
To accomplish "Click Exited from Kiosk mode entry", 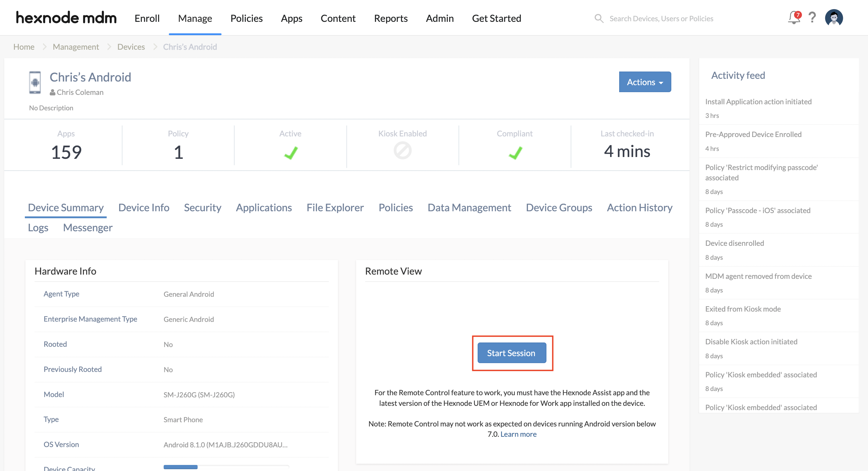I will (x=743, y=309).
